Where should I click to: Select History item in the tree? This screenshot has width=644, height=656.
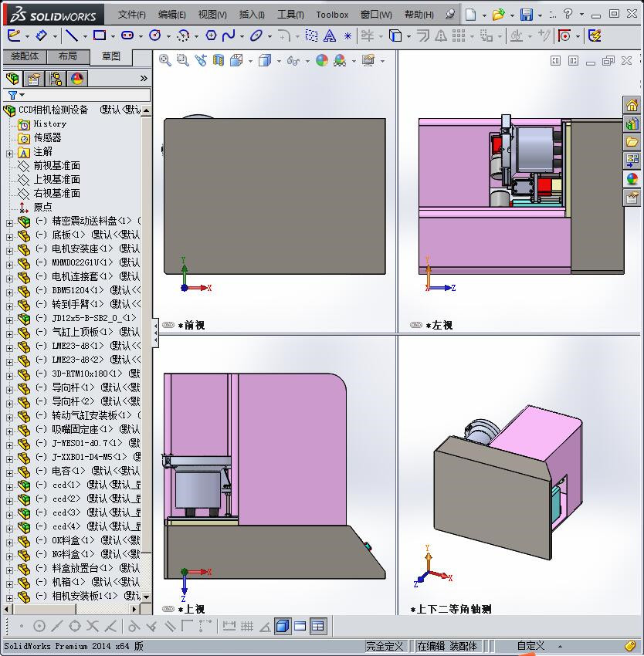(x=50, y=123)
